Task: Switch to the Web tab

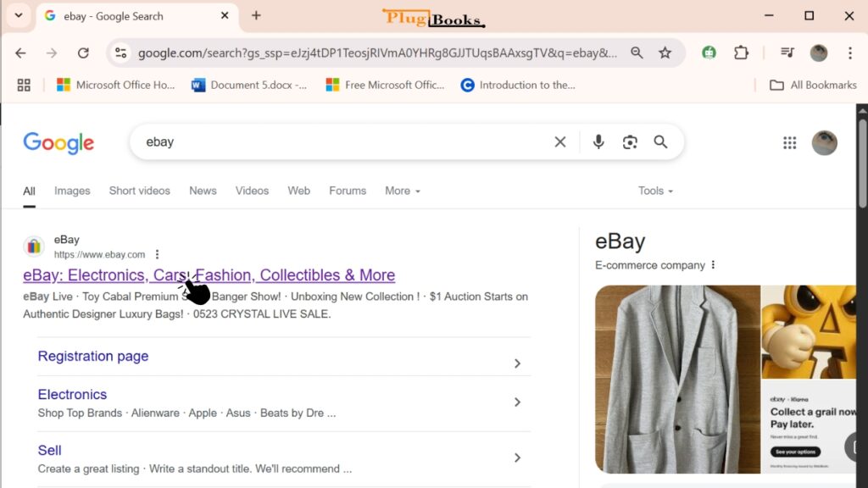Action: [299, 191]
